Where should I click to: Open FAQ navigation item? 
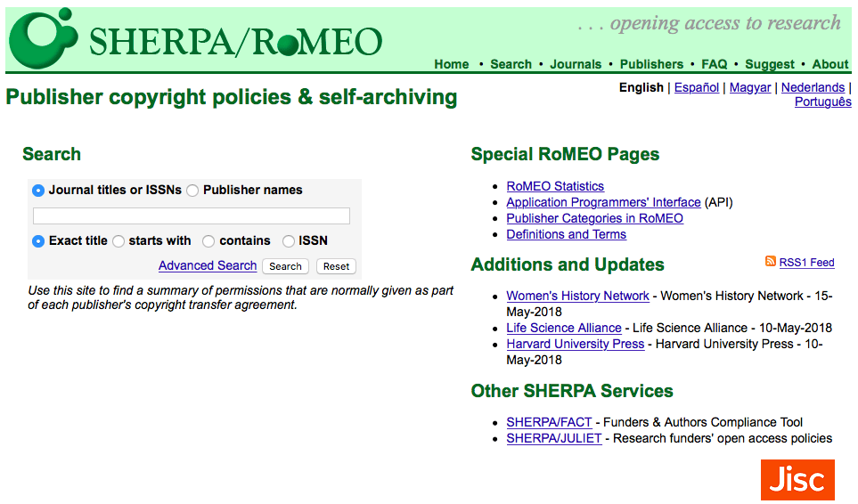click(x=714, y=64)
